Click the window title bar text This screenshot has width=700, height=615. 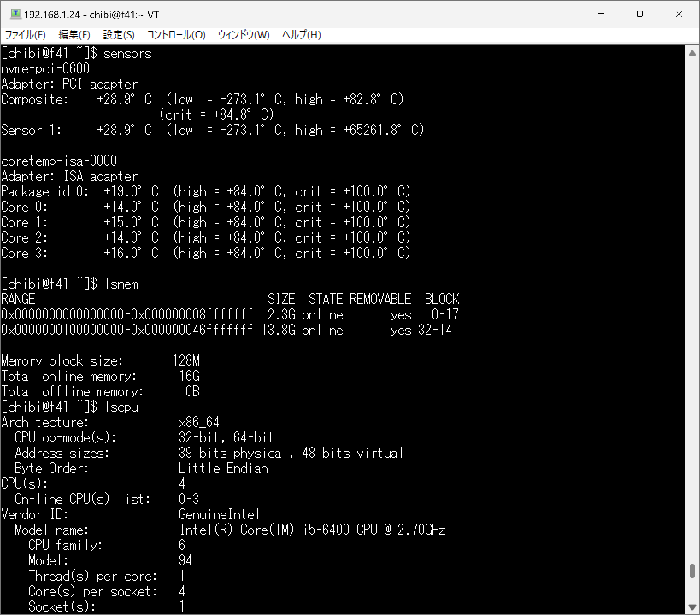91,15
